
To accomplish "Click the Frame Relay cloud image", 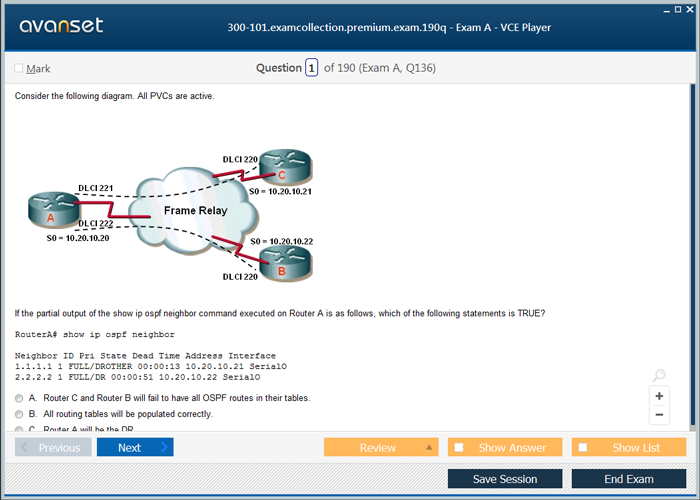I will click(x=193, y=211).
